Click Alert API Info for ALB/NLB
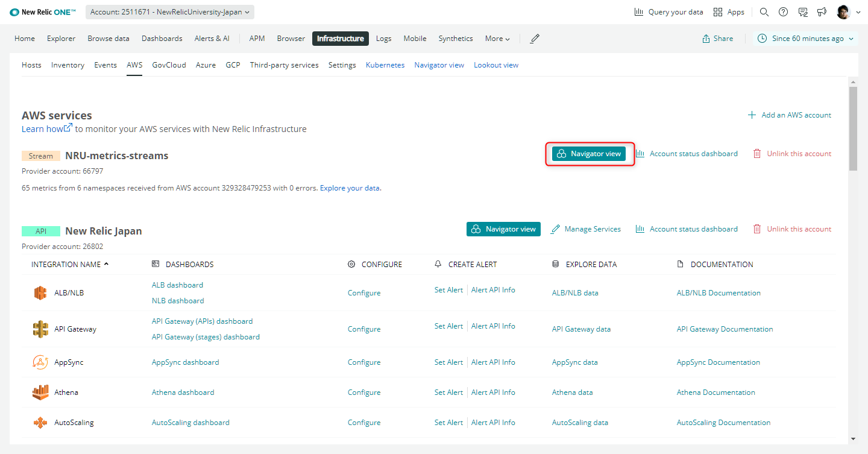 click(x=493, y=290)
